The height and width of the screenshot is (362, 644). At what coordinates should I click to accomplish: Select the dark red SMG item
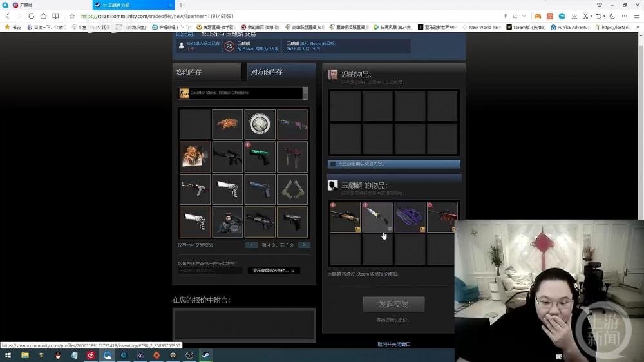292,157
